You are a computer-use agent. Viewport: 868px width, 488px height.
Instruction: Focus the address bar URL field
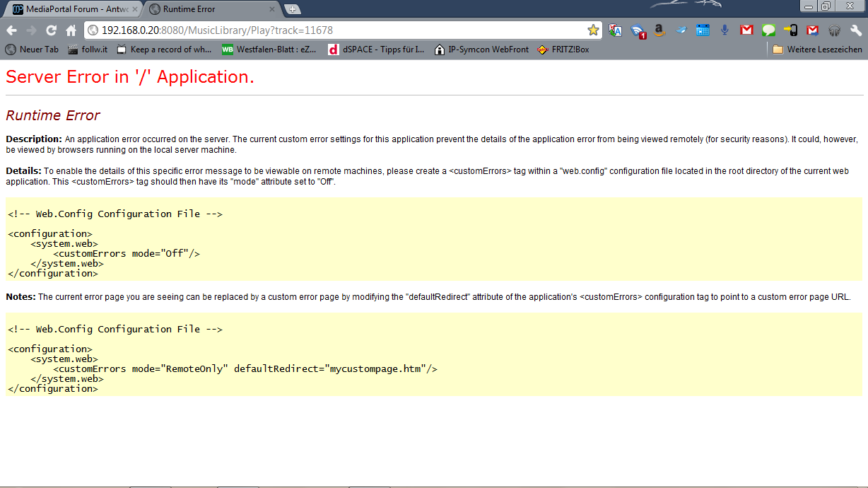(339, 30)
